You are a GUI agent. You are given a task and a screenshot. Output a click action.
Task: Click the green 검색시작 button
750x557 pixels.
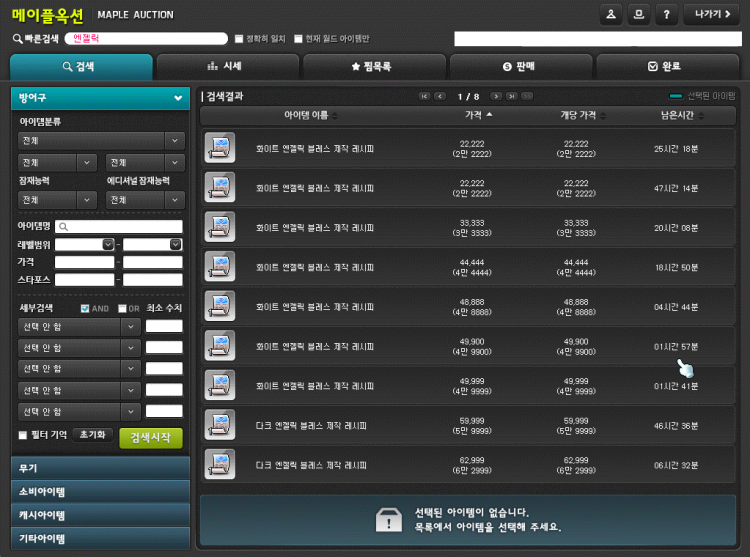tap(151, 438)
